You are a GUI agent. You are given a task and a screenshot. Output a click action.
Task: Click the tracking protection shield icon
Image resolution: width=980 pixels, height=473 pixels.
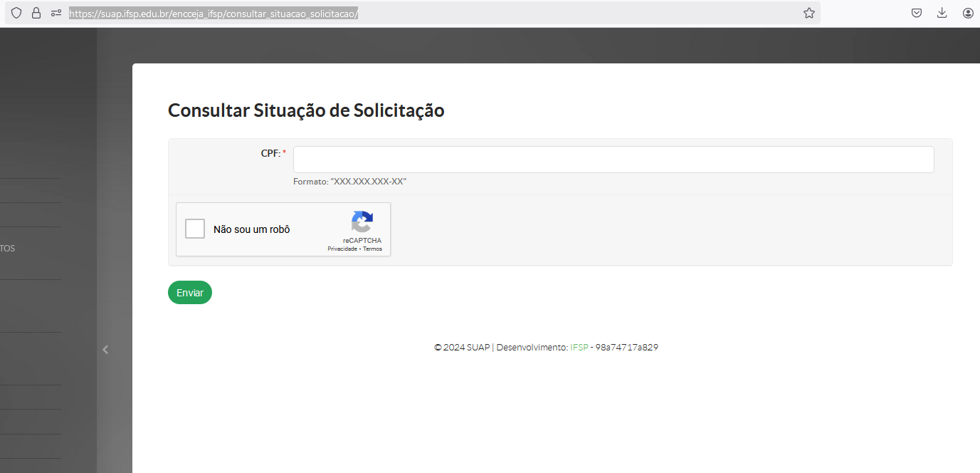(x=16, y=13)
